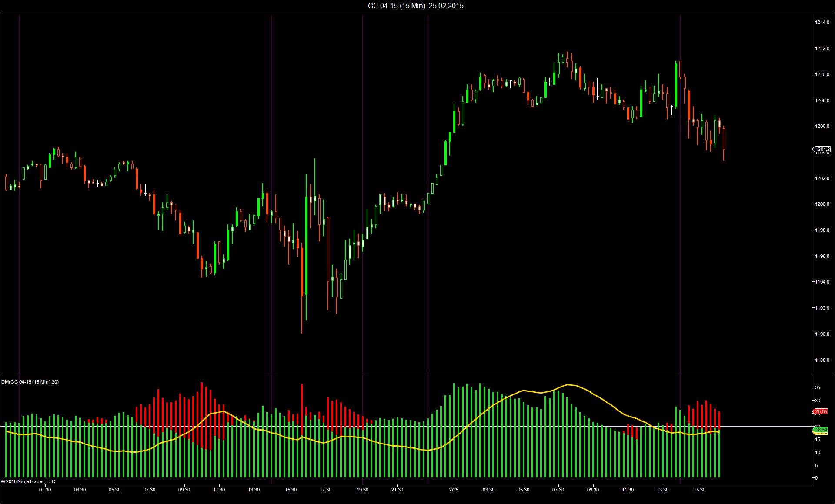The height and width of the screenshot is (504, 835).
Task: Click the 13:30 label left of 15:30
Action: coord(254,490)
